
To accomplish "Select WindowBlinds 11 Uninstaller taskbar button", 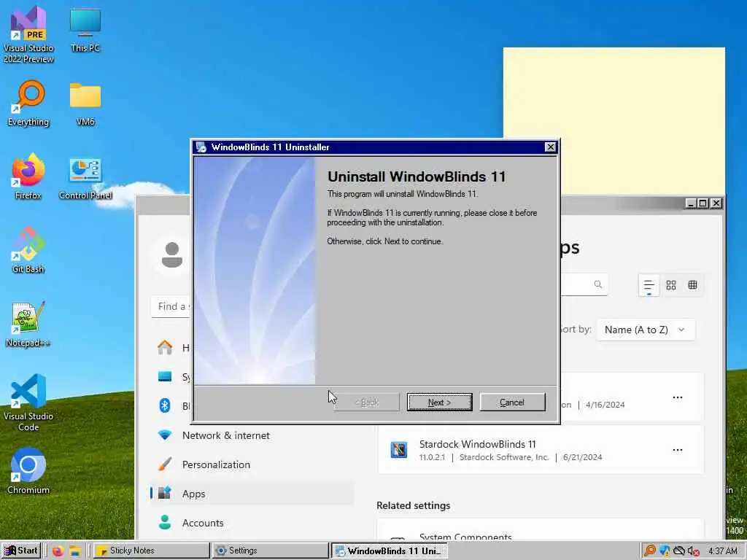I will coord(390,551).
